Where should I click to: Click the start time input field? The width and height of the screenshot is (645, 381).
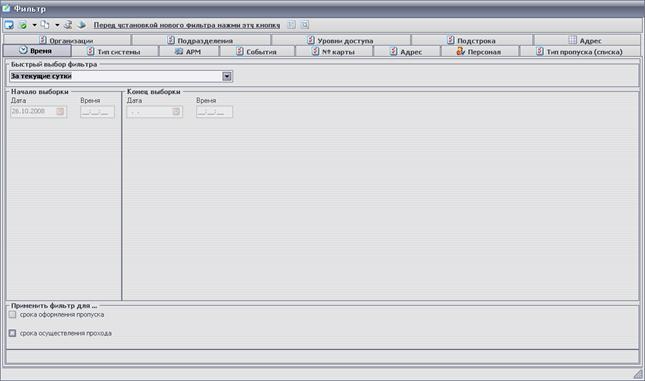point(97,112)
